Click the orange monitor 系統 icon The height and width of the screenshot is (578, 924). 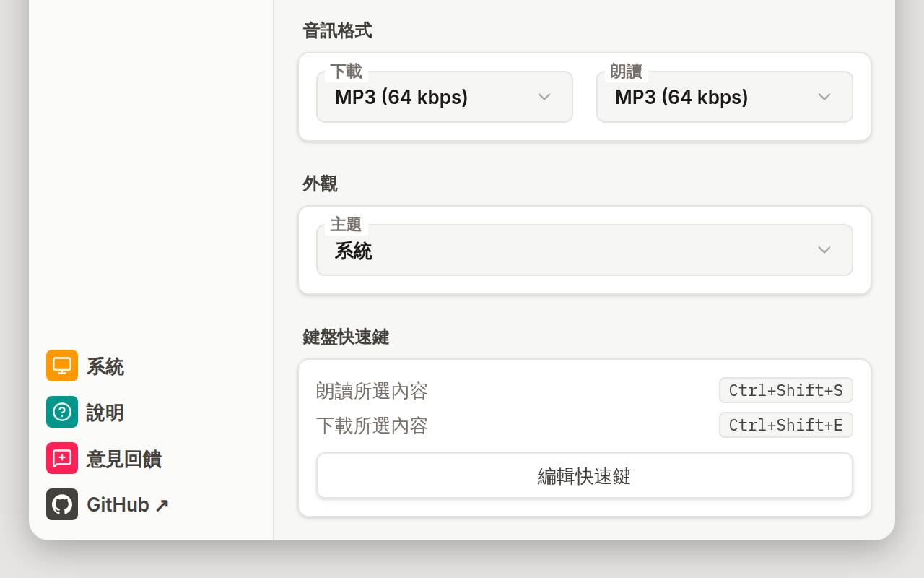[62, 366]
